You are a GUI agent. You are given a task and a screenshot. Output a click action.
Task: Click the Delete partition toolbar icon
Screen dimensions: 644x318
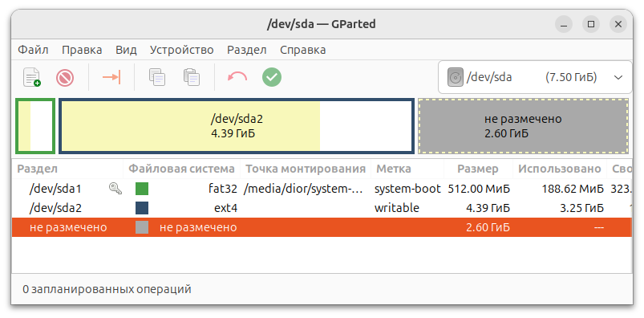coord(65,77)
